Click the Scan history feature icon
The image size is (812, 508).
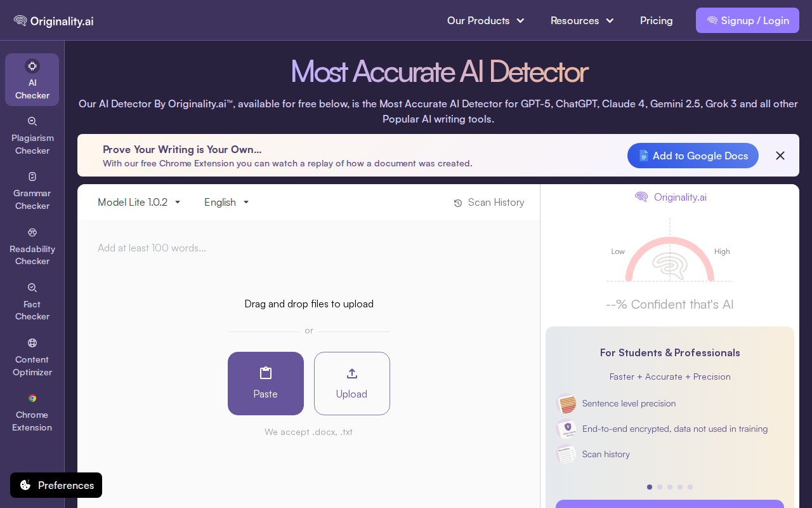click(x=566, y=454)
